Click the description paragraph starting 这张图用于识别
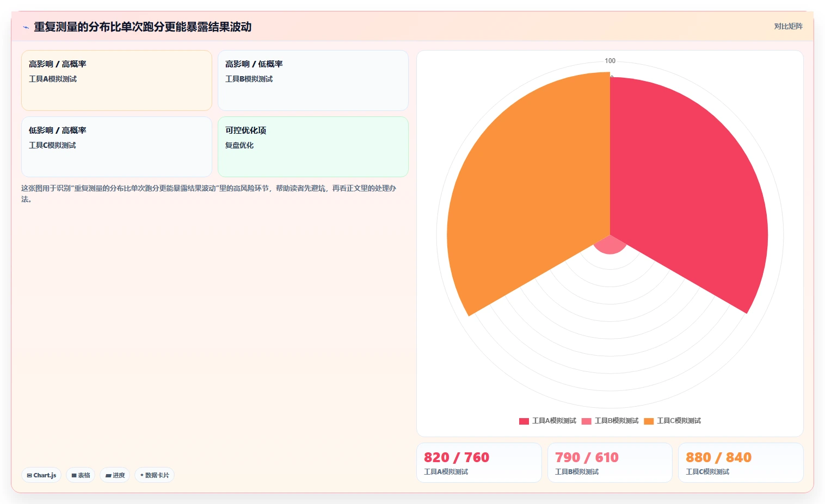 point(209,194)
